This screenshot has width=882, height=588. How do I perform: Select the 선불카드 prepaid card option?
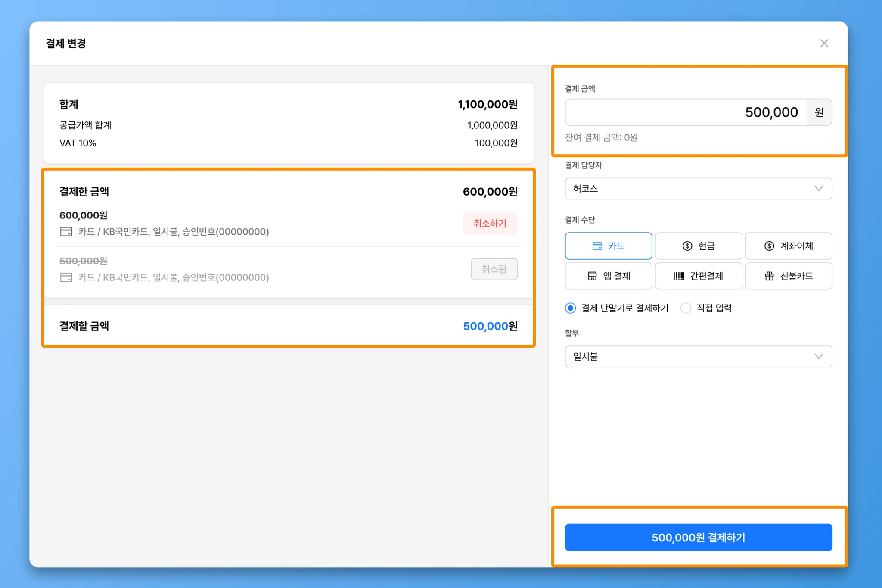tap(788, 276)
